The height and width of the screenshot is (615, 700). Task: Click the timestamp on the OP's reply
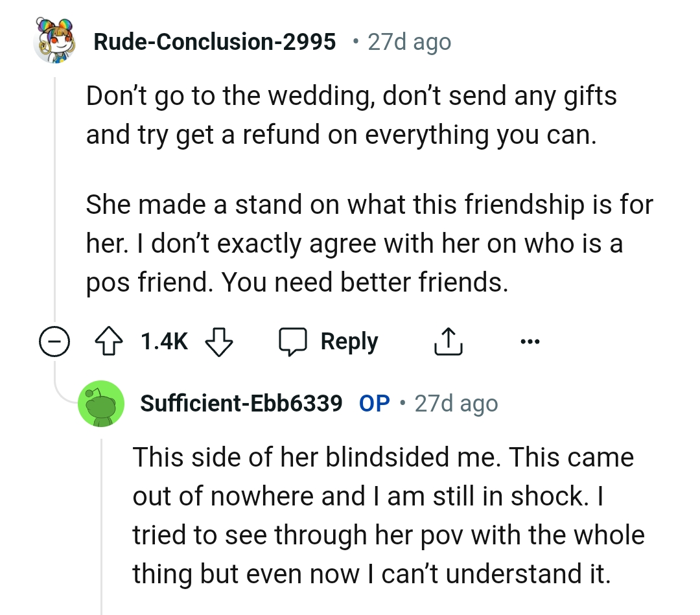456,403
